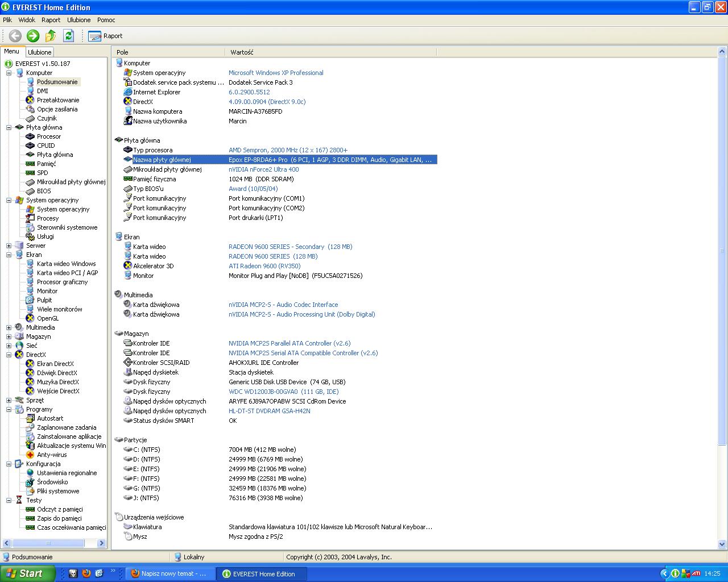
Task: Expand the Magazyn tree node
Action: tap(9, 336)
